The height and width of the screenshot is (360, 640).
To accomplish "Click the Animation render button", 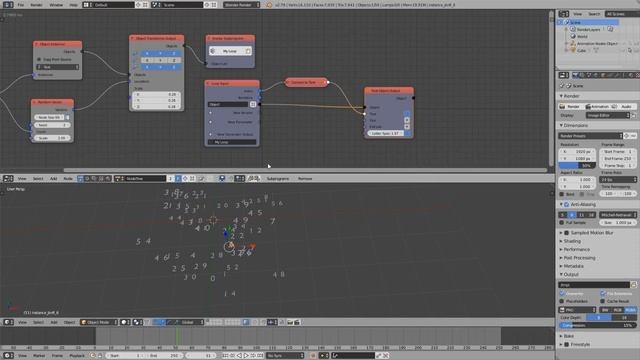I will tap(597, 107).
